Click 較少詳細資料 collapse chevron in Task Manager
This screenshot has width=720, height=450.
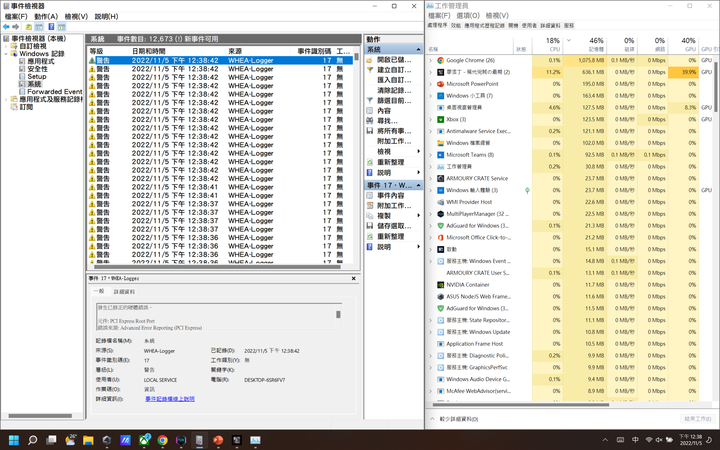(x=432, y=419)
